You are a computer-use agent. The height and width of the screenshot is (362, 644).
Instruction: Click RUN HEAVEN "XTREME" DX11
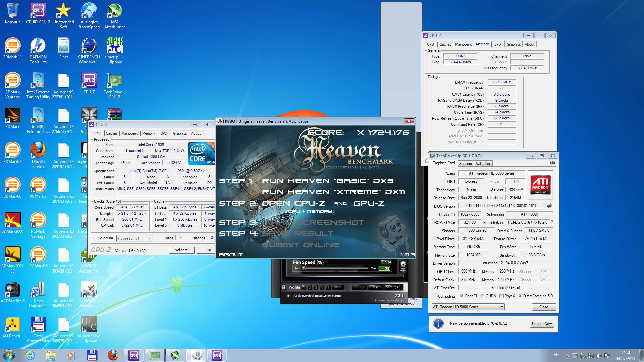(x=333, y=192)
